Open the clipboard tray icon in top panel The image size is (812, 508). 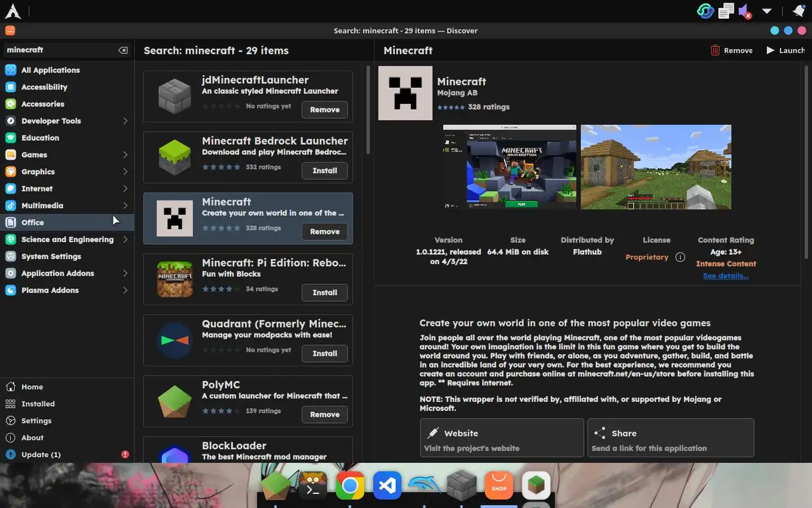click(726, 11)
